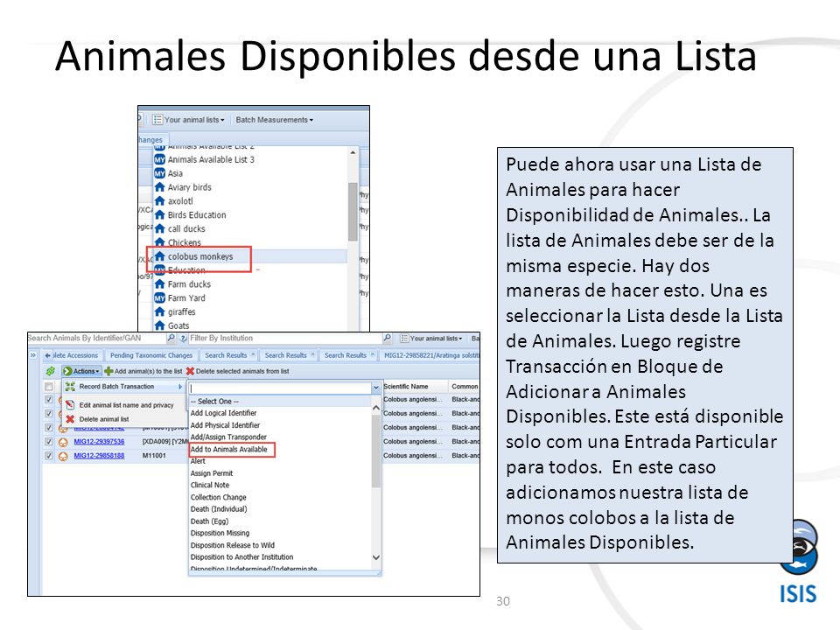Screen dimensions: 840x630
Task: Select the giraffes animal list
Action: (181, 311)
